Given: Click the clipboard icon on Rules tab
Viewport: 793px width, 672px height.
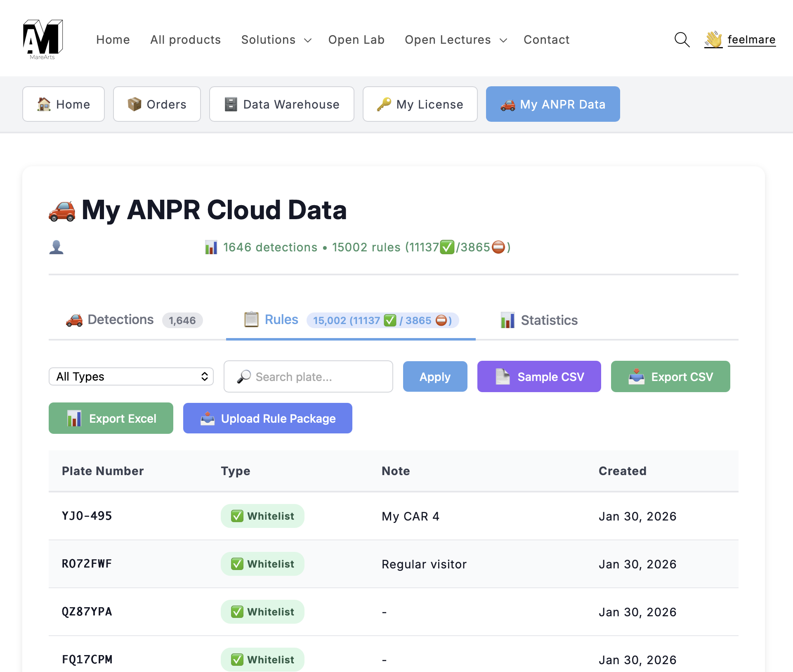Looking at the screenshot, I should (251, 319).
